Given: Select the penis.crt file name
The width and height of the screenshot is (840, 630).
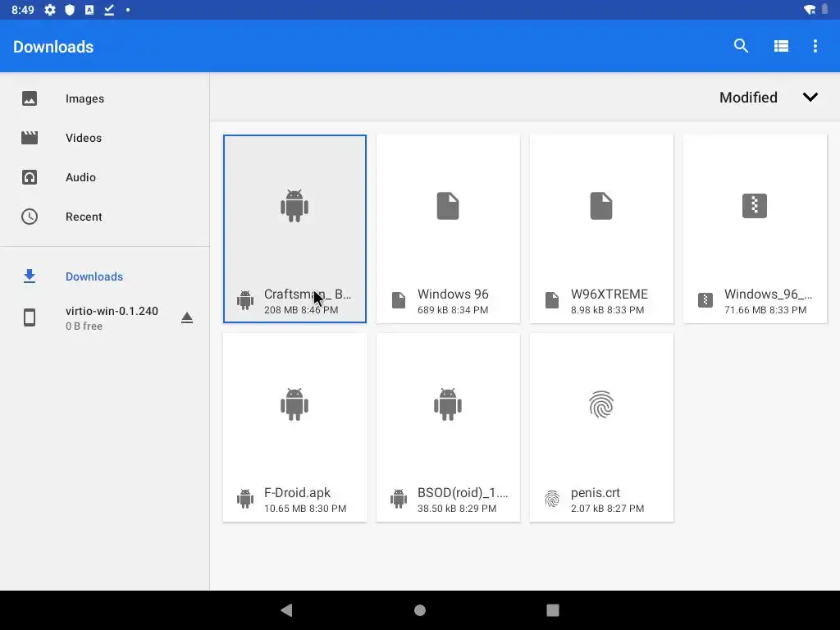Looking at the screenshot, I should click(x=596, y=493).
